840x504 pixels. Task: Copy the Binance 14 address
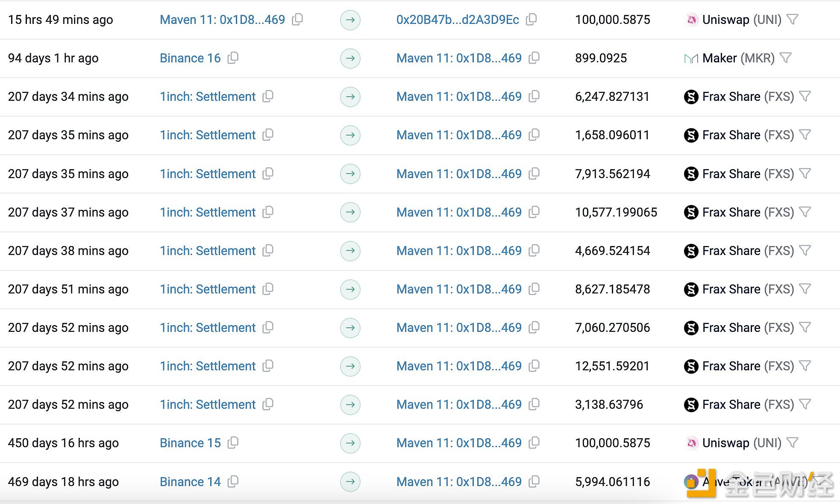(x=233, y=482)
